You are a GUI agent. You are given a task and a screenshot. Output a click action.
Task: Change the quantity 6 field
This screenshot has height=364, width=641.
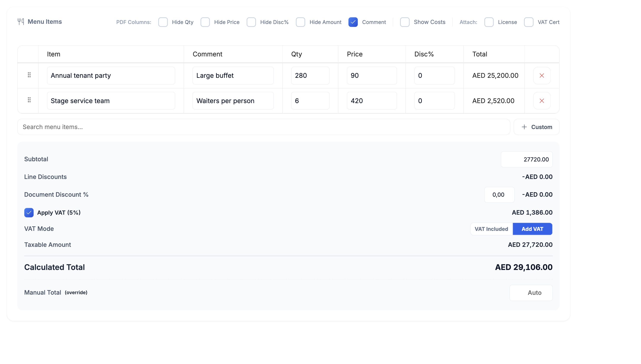tap(310, 101)
